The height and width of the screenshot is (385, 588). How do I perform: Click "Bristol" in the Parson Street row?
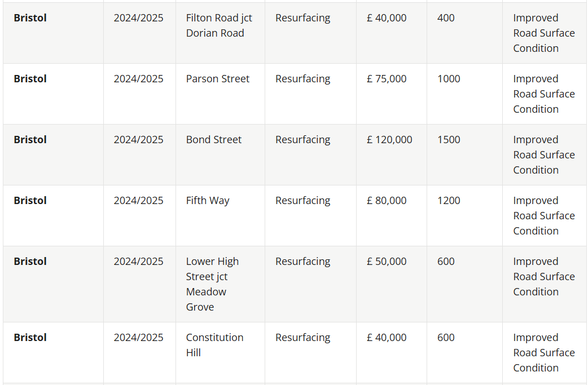(x=30, y=79)
